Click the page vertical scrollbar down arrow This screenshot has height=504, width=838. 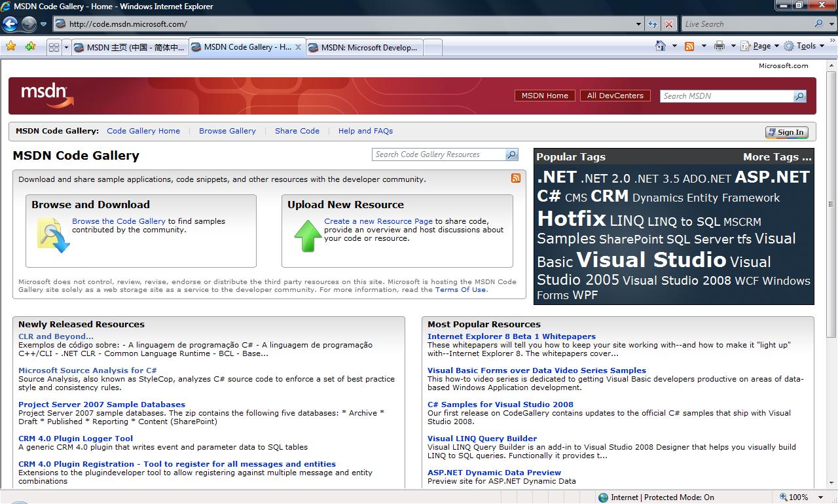pos(831,483)
